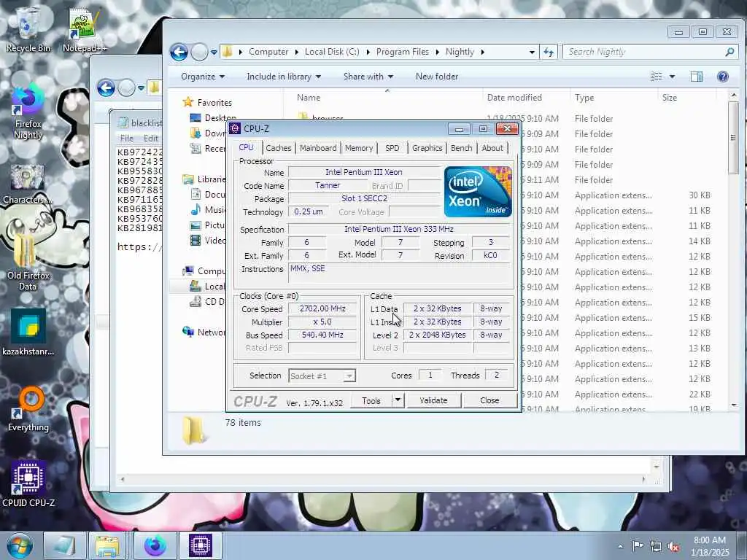
Task: Open the Tools dropdown arrow in CPU-Z
Action: click(398, 400)
